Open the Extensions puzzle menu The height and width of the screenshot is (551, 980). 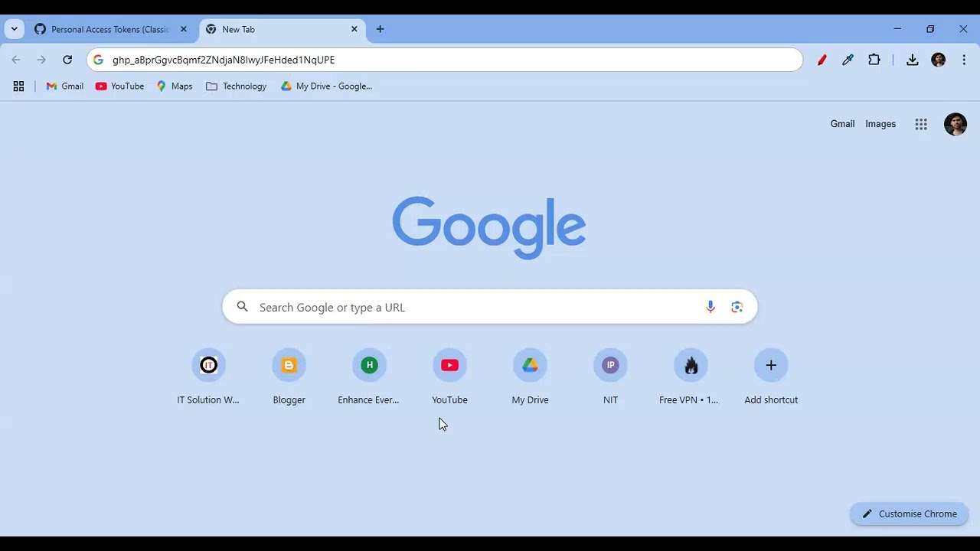tap(874, 60)
